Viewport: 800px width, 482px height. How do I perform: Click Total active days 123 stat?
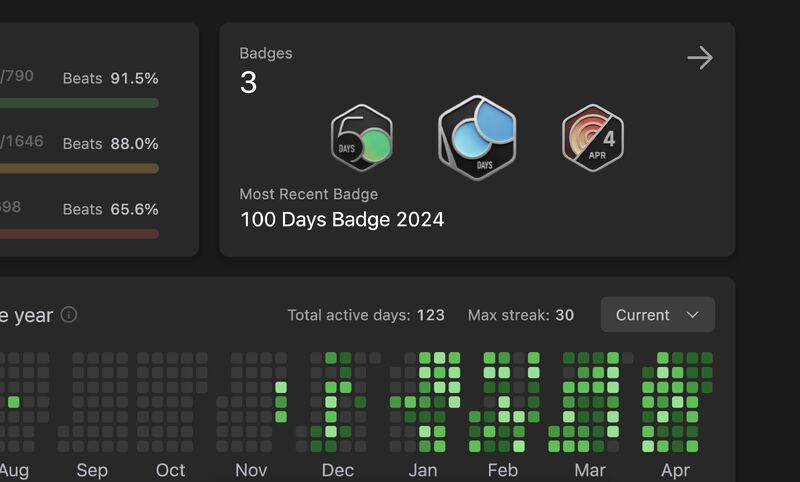pos(366,315)
